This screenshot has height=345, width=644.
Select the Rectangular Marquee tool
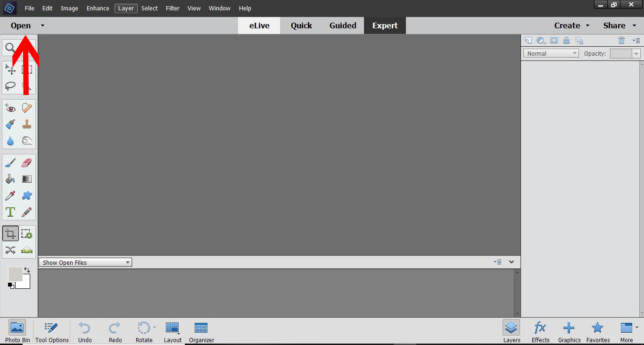tap(27, 70)
